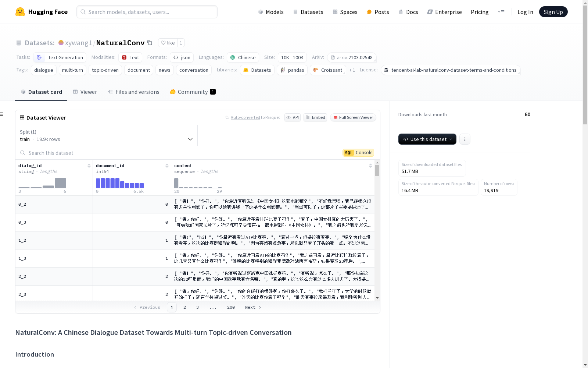The image size is (588, 368).
Task: Click the dataset viewer vertical scrollbar thumb
Action: [x=377, y=171]
